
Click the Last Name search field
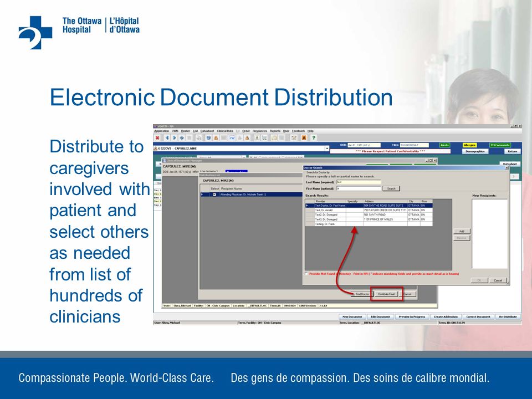[x=359, y=182]
